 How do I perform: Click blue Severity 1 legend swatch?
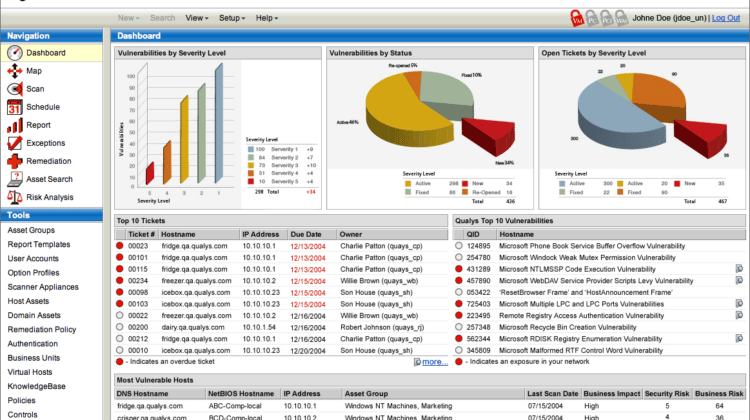pyautogui.click(x=251, y=149)
